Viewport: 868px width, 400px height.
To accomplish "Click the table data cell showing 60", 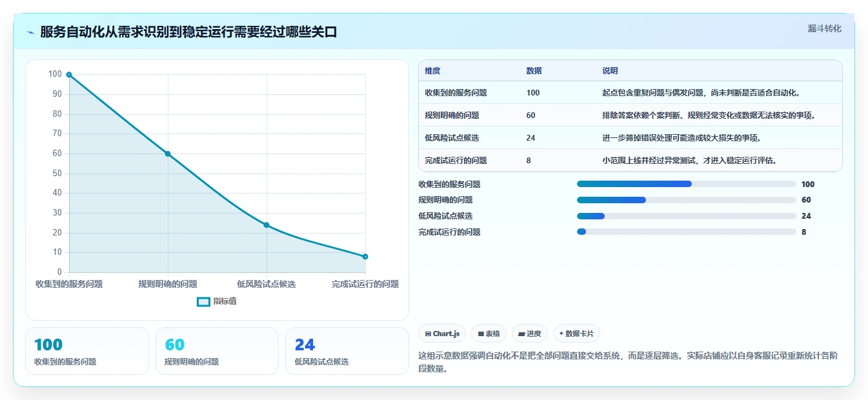I will [531, 115].
